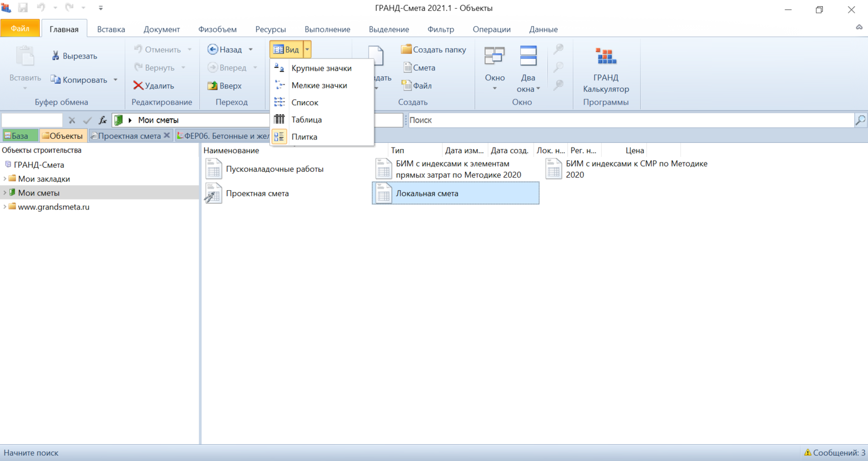The height and width of the screenshot is (461, 868).
Task: Choose Таблица view option
Action: (322, 120)
